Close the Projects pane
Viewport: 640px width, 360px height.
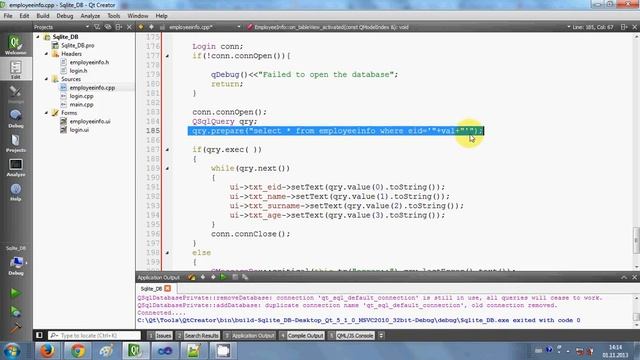pos(129,27)
